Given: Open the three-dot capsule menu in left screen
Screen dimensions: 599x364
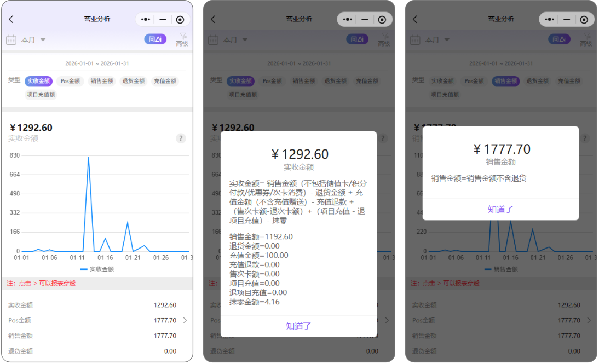Looking at the screenshot, I should point(145,20).
